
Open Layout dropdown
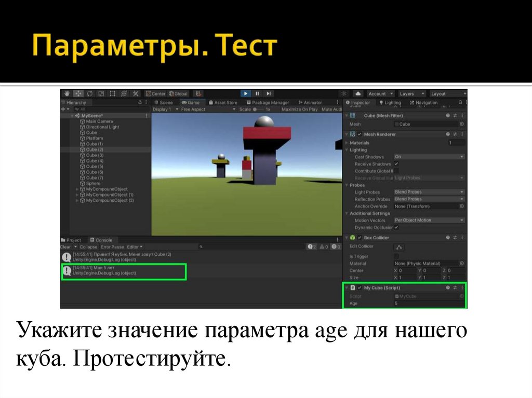pos(448,93)
